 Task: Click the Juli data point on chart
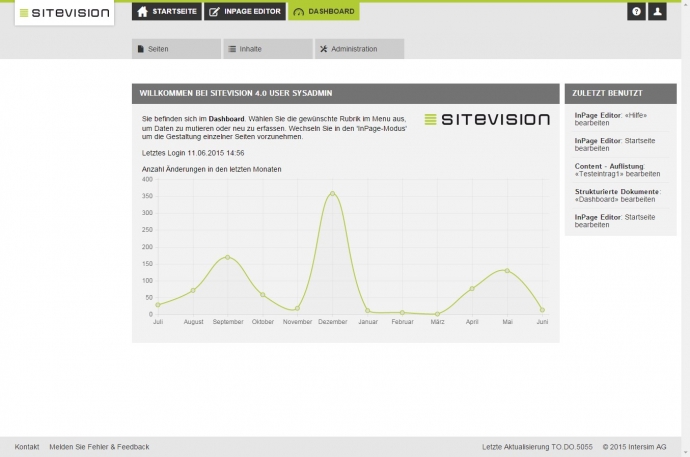[158, 305]
